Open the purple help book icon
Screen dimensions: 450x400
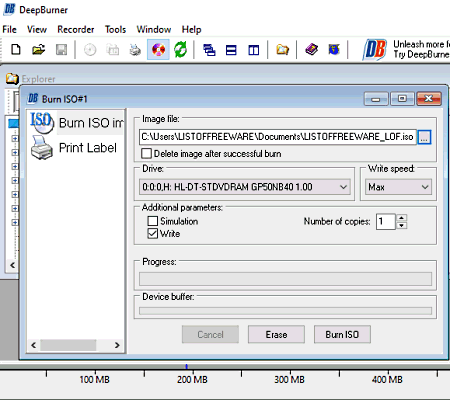coord(311,50)
